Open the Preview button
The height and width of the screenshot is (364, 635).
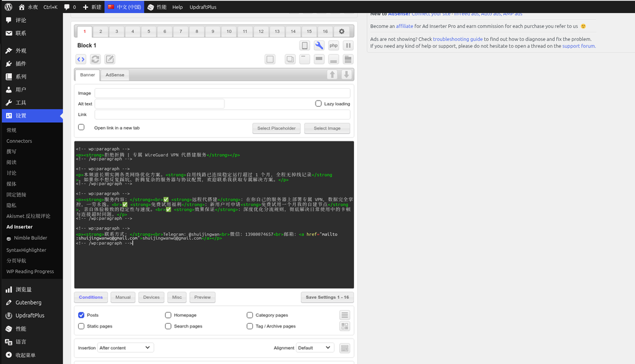pos(203,297)
